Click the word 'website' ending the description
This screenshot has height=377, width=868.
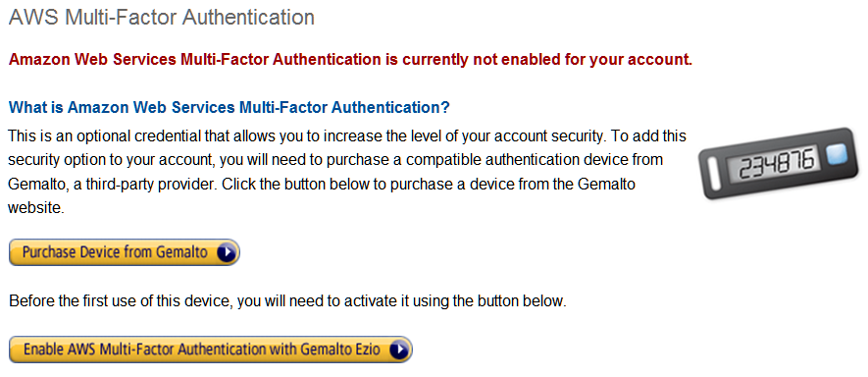coord(35,208)
